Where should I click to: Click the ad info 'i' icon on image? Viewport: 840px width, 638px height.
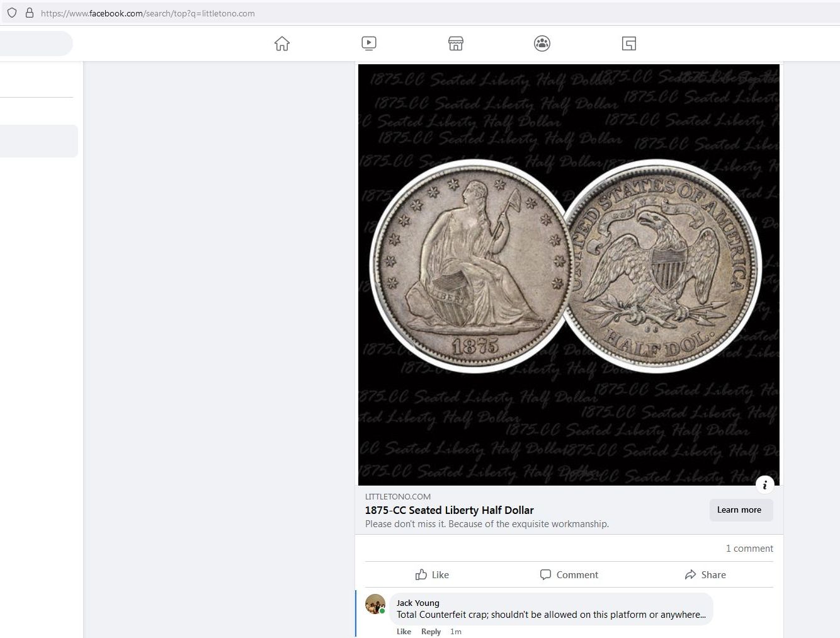(764, 484)
